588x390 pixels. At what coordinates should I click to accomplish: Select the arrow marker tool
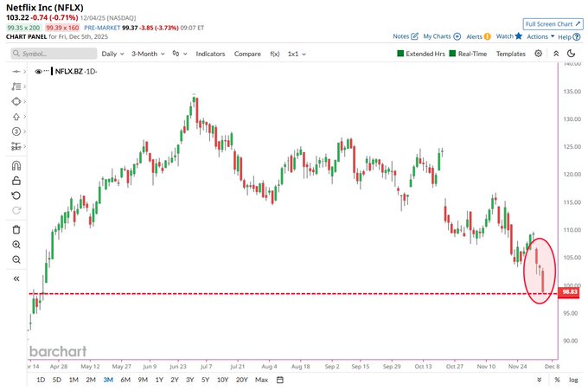(16, 117)
